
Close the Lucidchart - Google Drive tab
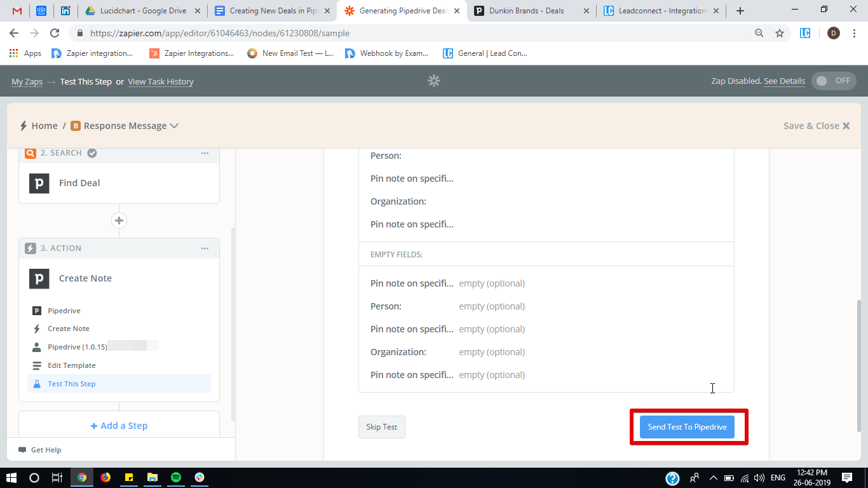(196, 11)
